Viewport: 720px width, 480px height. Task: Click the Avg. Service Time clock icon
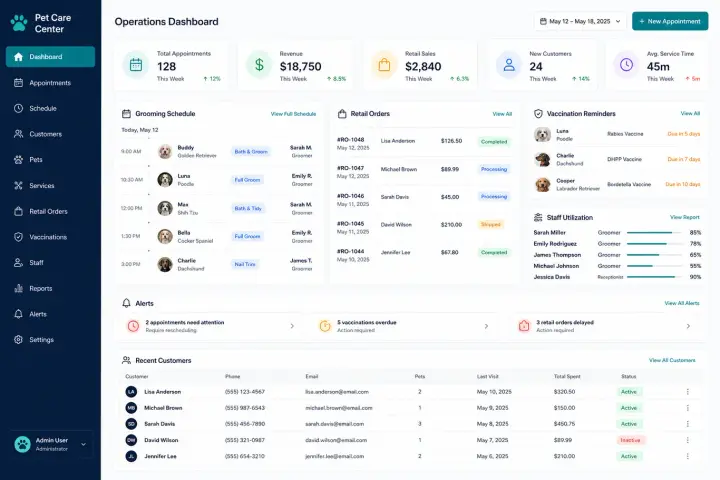click(626, 65)
